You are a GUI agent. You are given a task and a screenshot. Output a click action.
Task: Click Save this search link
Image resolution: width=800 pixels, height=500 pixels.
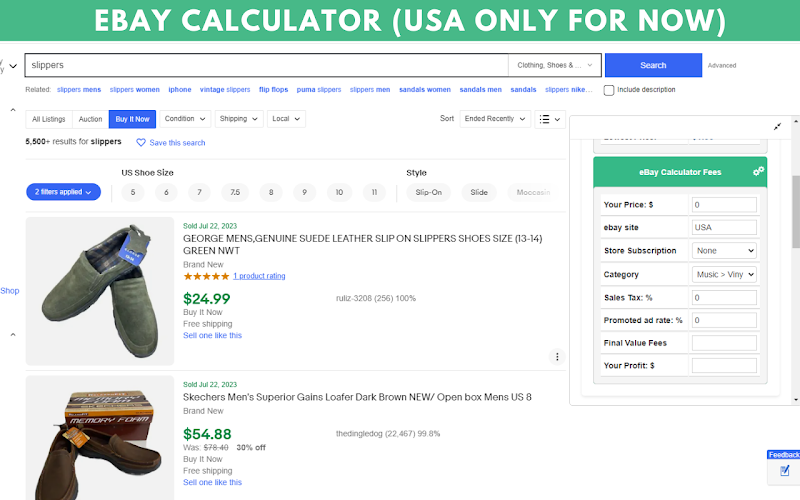point(177,143)
